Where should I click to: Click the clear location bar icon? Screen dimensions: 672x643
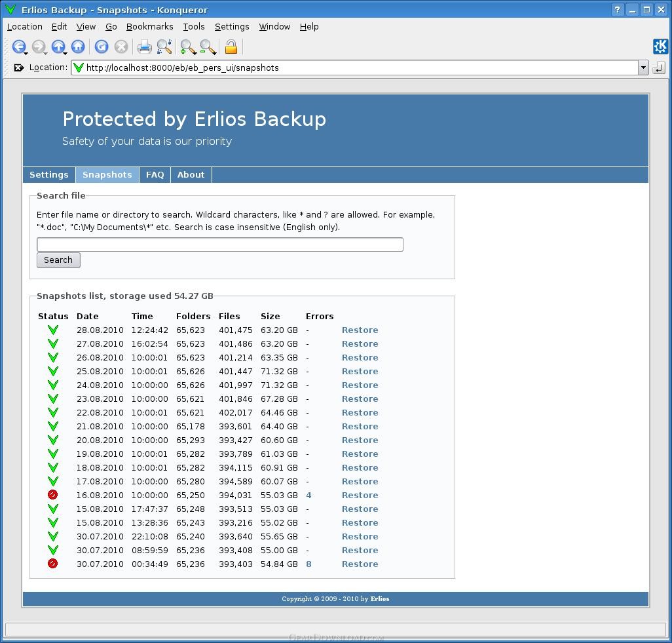[x=18, y=68]
